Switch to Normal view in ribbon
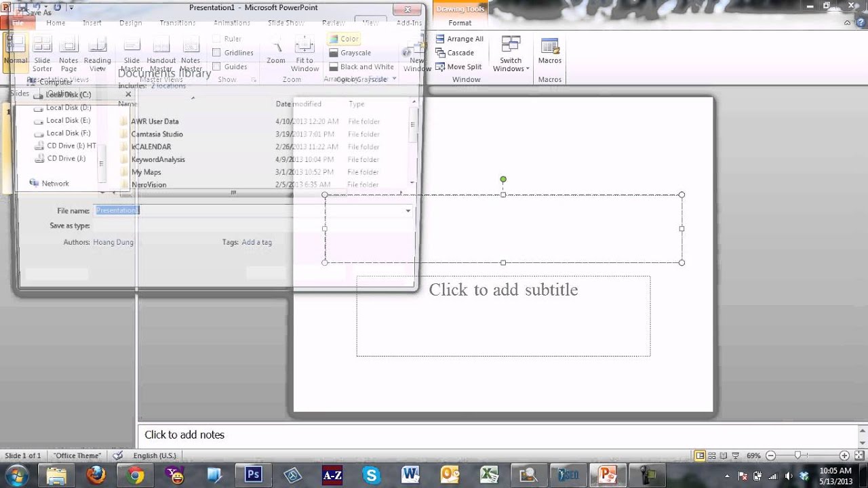868x488 pixels. [x=16, y=52]
